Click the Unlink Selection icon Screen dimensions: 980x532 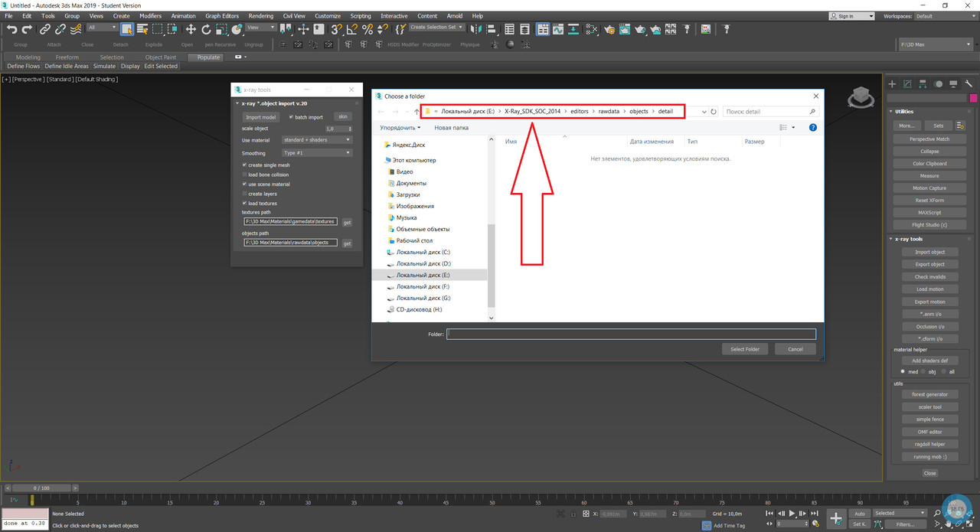[60, 29]
